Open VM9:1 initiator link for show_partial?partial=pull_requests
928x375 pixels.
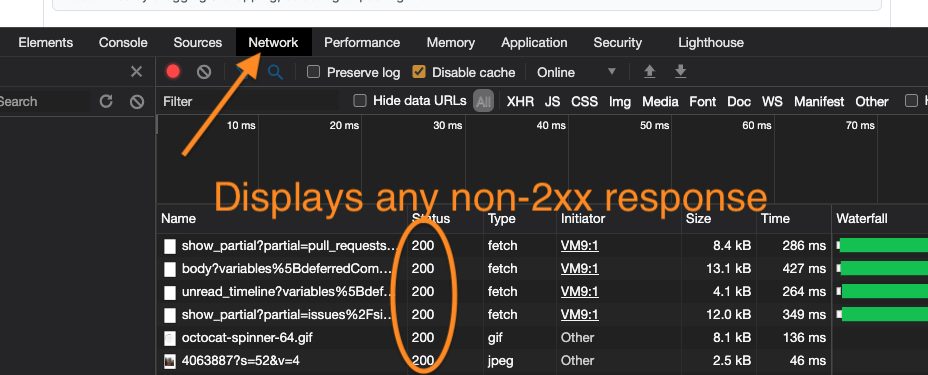pyautogui.click(x=579, y=246)
